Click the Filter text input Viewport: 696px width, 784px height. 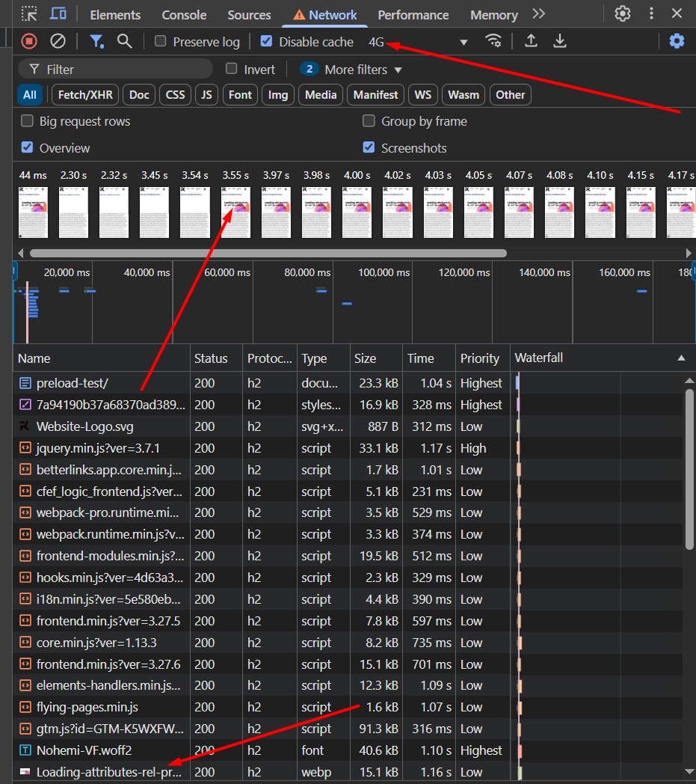(115, 69)
